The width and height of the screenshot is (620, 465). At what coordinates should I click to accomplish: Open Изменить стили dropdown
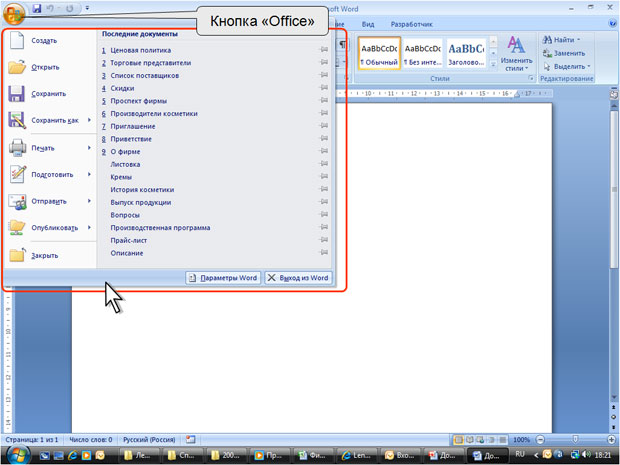[516, 54]
